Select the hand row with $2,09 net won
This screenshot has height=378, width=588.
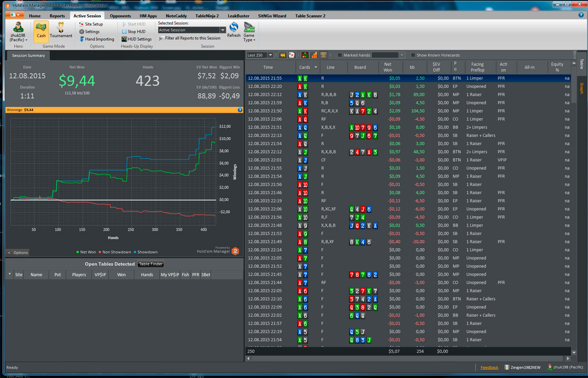click(409, 111)
